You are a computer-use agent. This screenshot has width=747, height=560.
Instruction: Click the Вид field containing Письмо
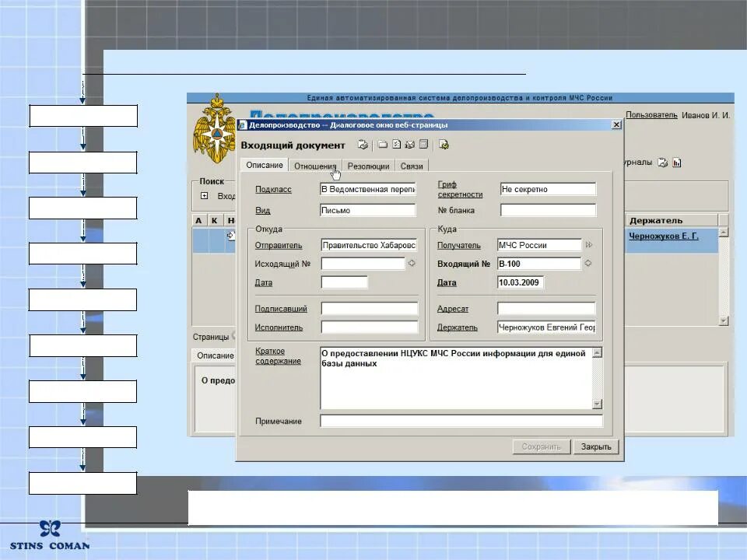click(368, 211)
